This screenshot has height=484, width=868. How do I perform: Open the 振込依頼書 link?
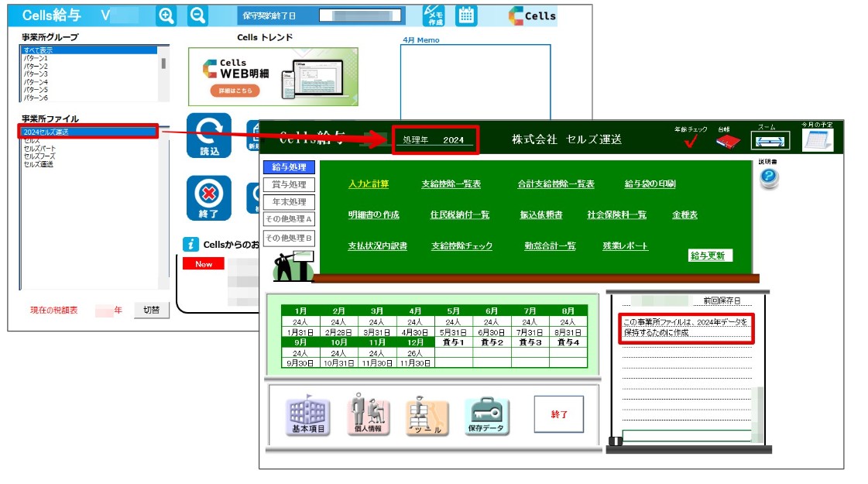click(x=540, y=215)
